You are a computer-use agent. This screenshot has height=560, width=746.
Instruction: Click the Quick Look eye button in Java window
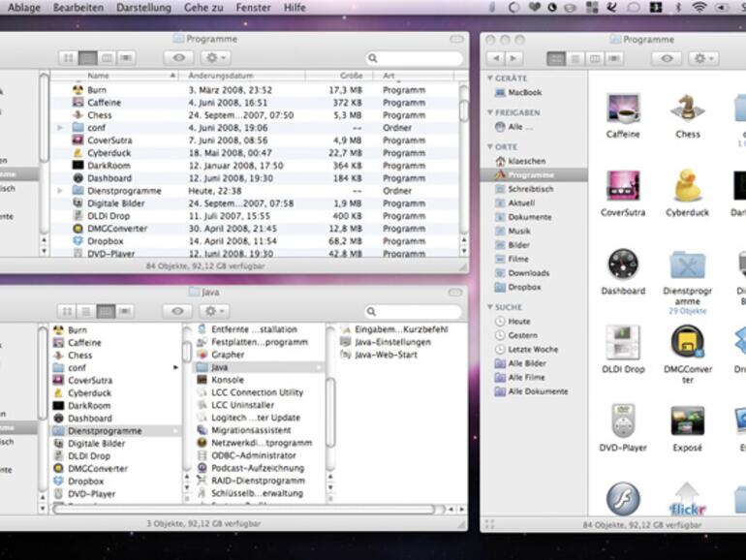pos(177,311)
